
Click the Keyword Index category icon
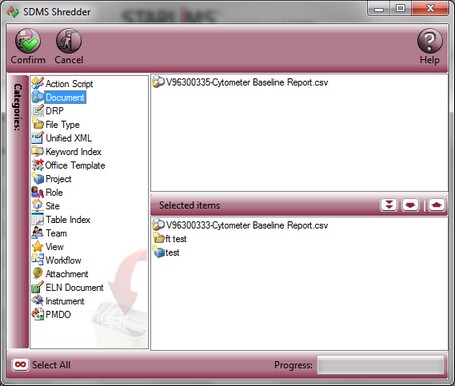[38, 151]
